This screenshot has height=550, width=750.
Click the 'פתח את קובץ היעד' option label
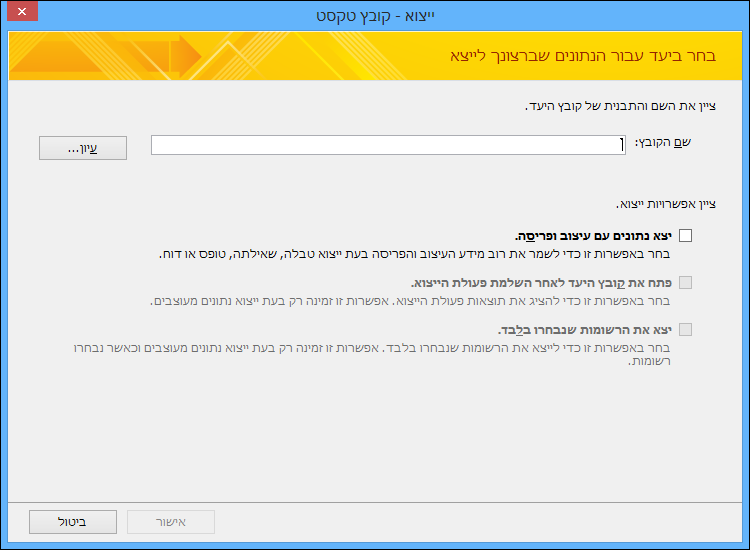point(541,283)
